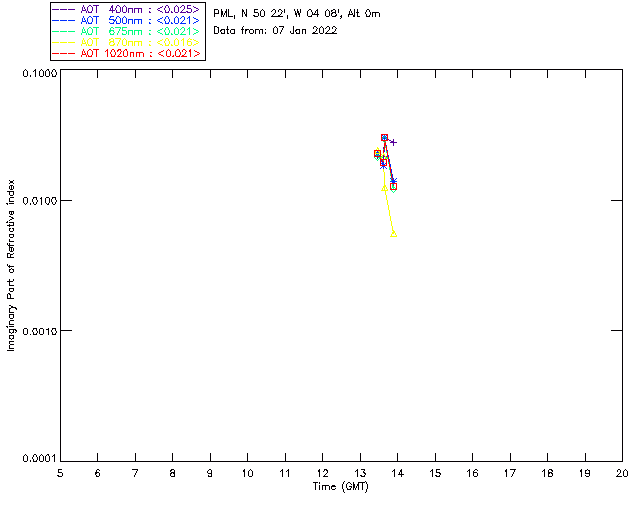Click the 0.0001 y-axis tick label
Image resolution: width=640 pixels, height=512 pixels.
click(x=37, y=459)
